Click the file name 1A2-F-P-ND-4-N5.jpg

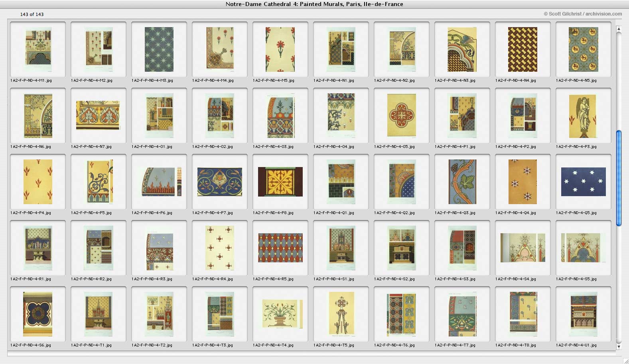pyautogui.click(x=576, y=81)
